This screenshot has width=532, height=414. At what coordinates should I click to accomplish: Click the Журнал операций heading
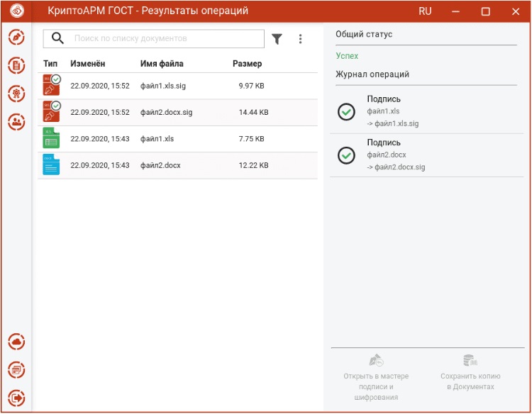point(372,74)
